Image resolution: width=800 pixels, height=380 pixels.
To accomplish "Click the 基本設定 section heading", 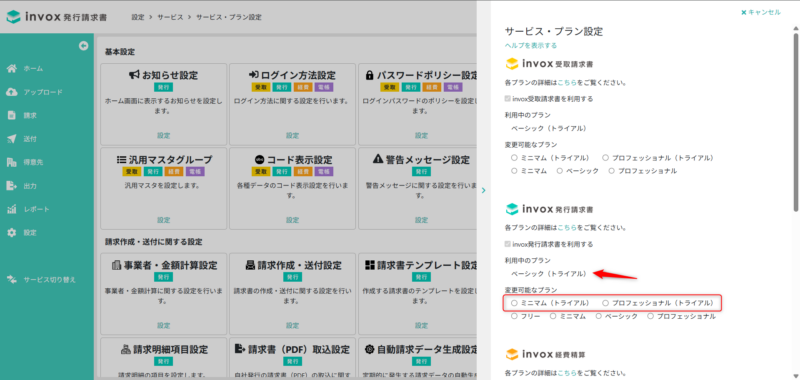I will tap(120, 52).
